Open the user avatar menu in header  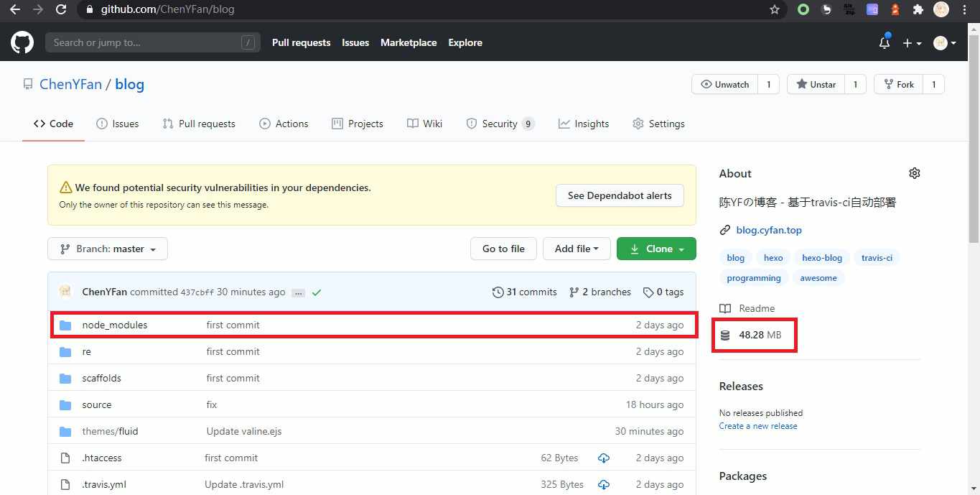tap(945, 43)
